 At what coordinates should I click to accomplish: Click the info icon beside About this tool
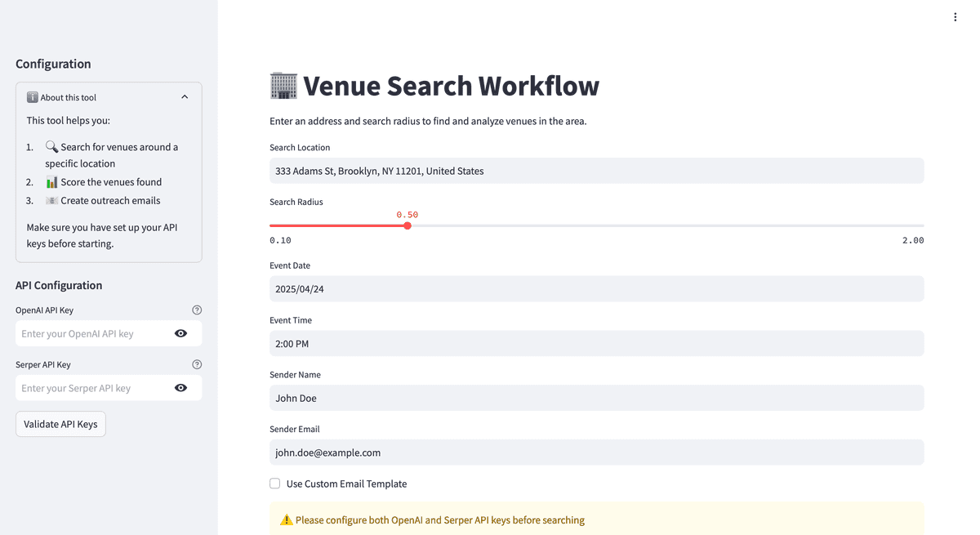click(x=32, y=97)
